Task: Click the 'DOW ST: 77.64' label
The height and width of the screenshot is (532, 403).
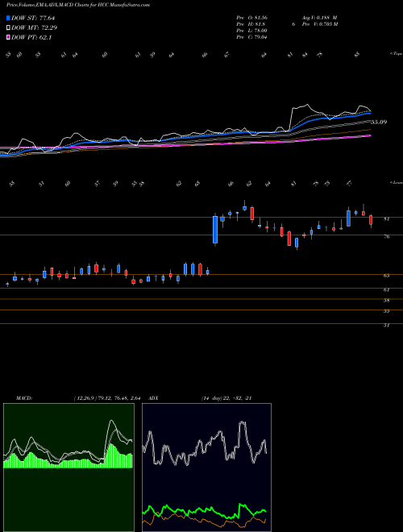Action: coord(33,18)
